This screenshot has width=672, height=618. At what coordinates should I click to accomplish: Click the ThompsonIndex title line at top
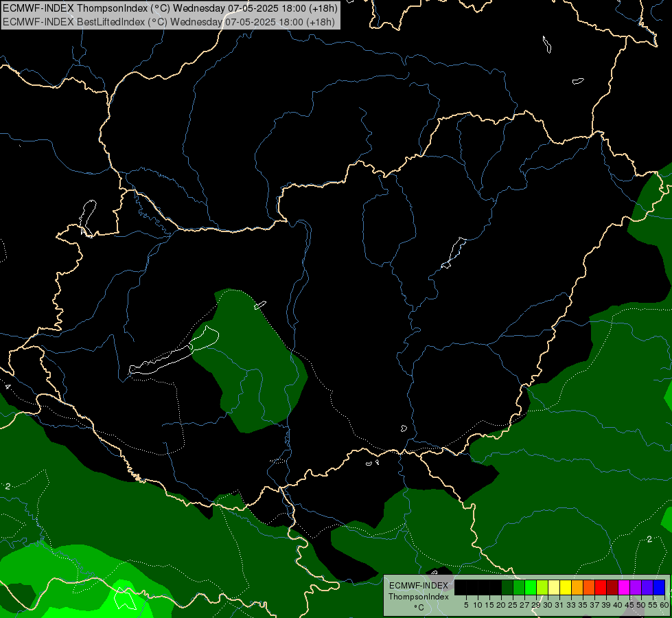(x=170, y=8)
